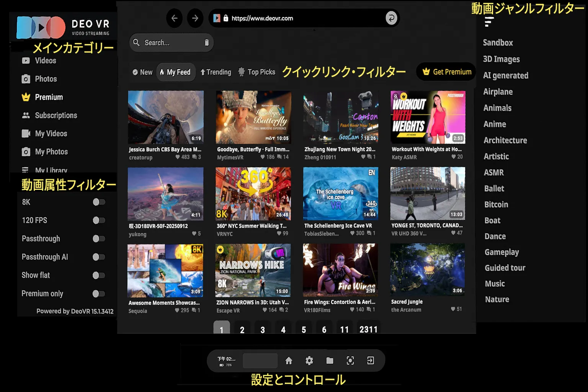Navigate back using the back arrow

click(174, 18)
